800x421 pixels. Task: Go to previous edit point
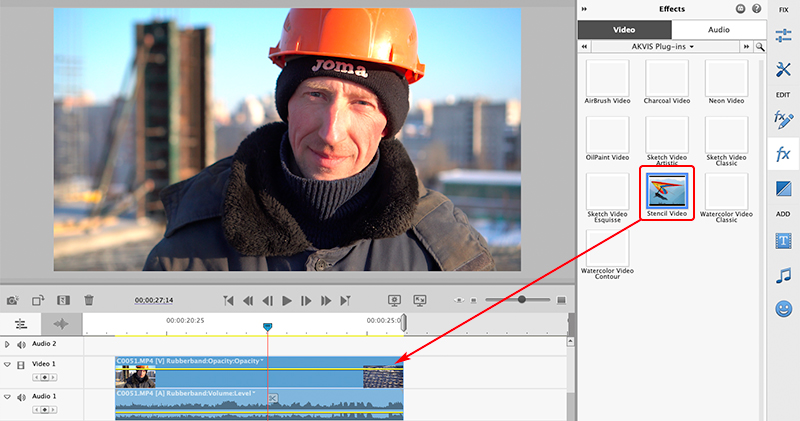click(x=228, y=301)
